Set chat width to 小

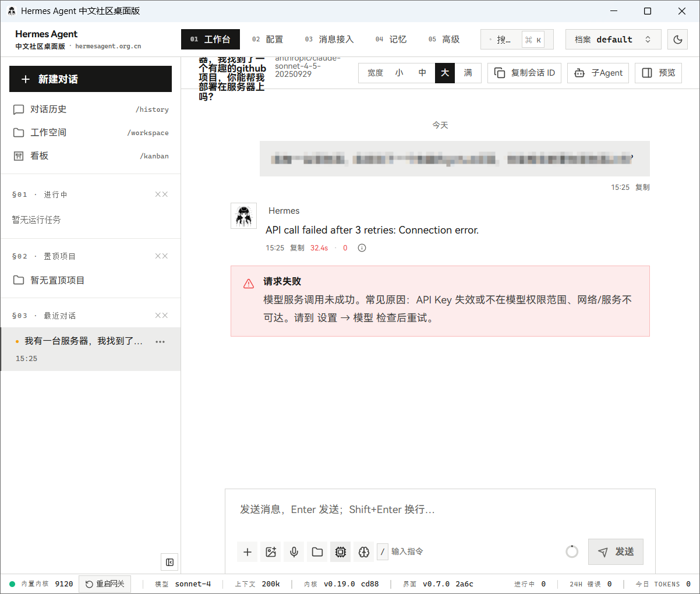click(x=399, y=73)
